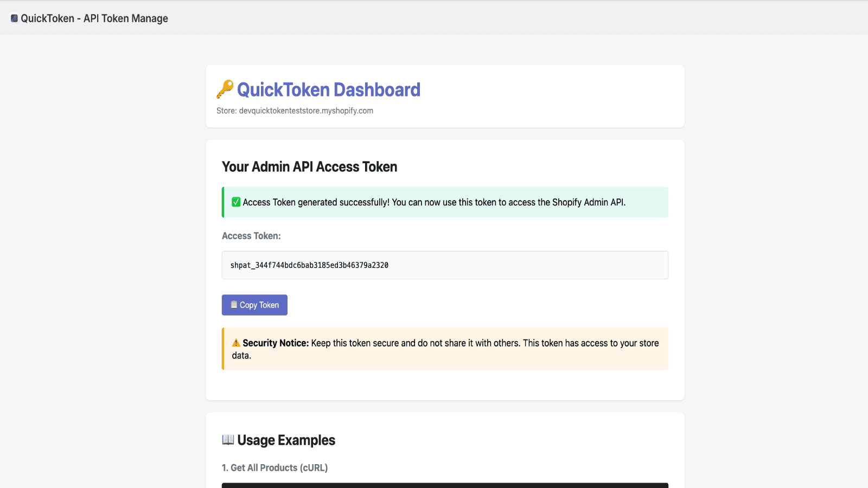This screenshot has width=868, height=488.
Task: Open the QuickToken Dashboard title link
Action: point(329,89)
